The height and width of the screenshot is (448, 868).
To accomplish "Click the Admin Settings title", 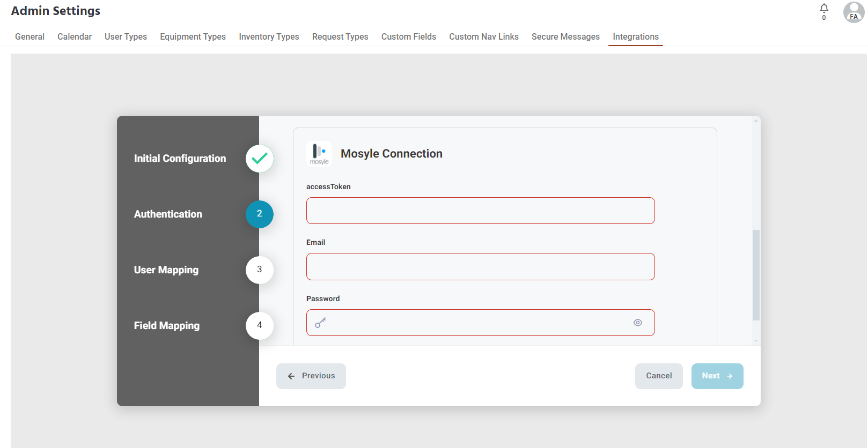I will coord(56,11).
